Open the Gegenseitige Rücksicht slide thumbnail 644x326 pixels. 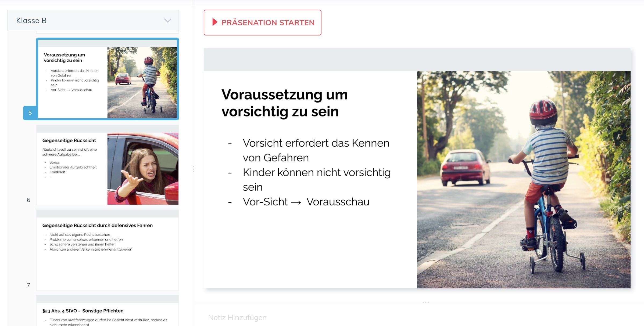click(x=108, y=165)
